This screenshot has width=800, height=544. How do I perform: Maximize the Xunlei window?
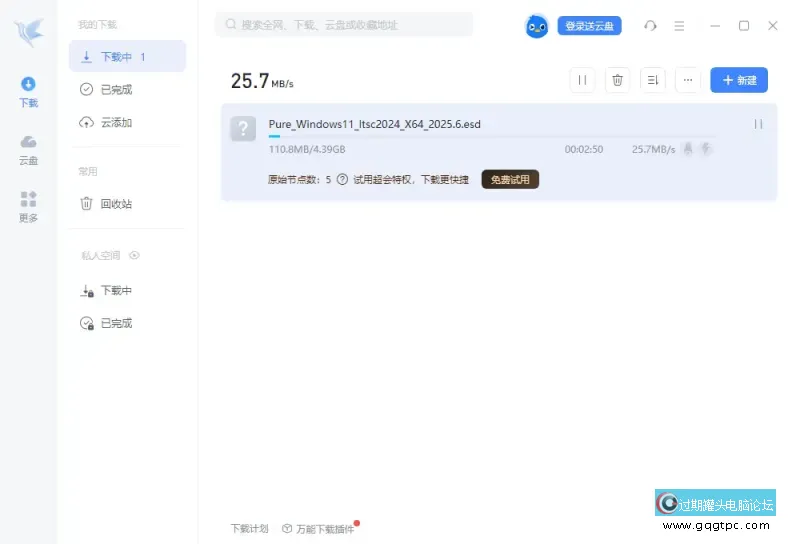(744, 26)
